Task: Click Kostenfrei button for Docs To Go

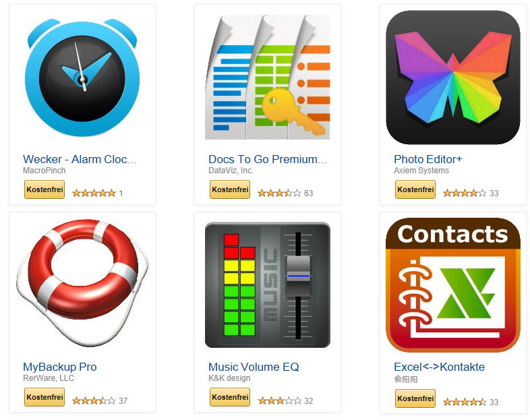Action: 230,189
